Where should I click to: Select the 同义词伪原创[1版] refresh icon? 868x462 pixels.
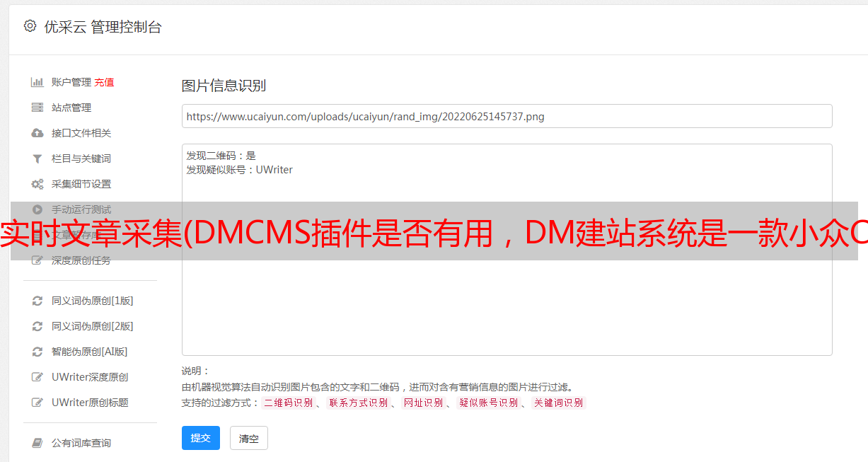pos(37,301)
